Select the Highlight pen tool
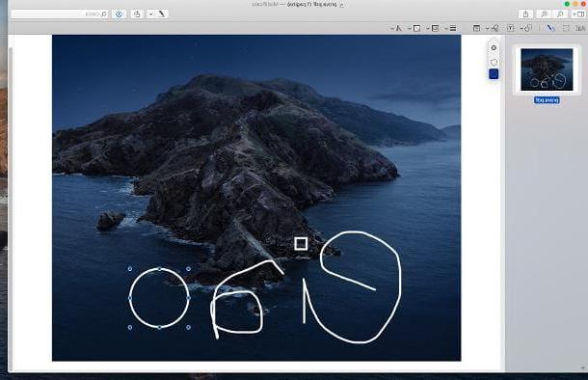The image size is (588, 380). point(162,14)
